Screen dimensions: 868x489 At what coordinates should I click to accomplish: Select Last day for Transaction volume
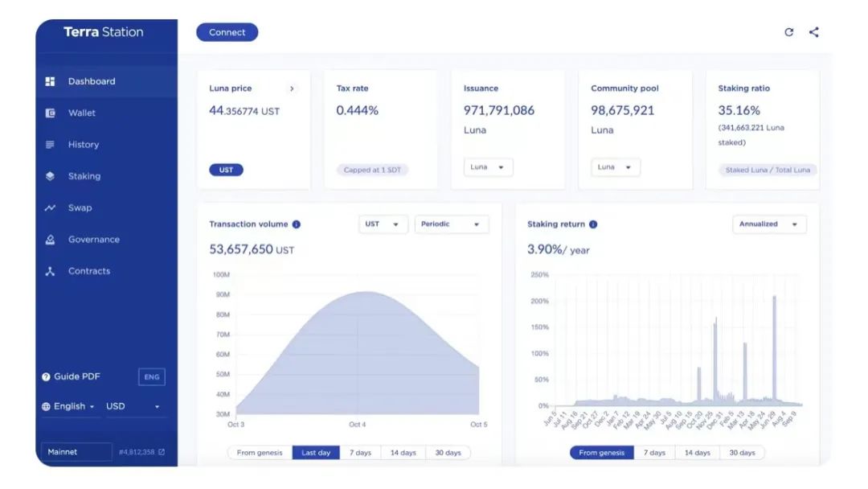tap(316, 453)
